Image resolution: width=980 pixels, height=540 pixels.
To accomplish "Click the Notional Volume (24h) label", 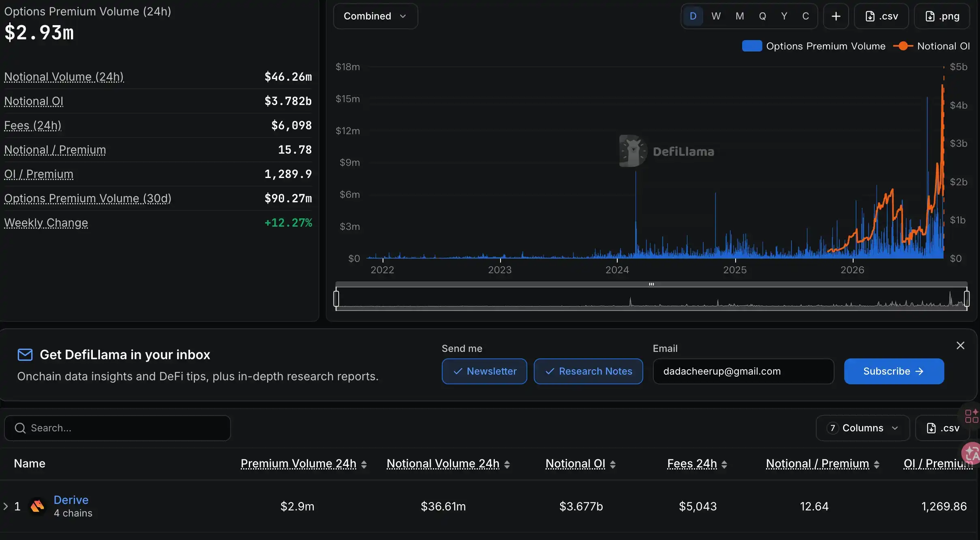I will (64, 77).
